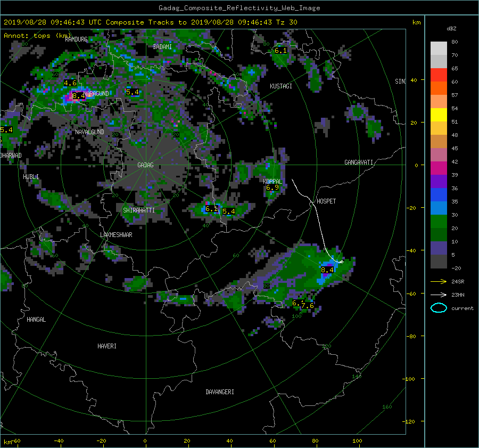Click the cyan current-position ellipse icon
479x448 pixels.
439,308
